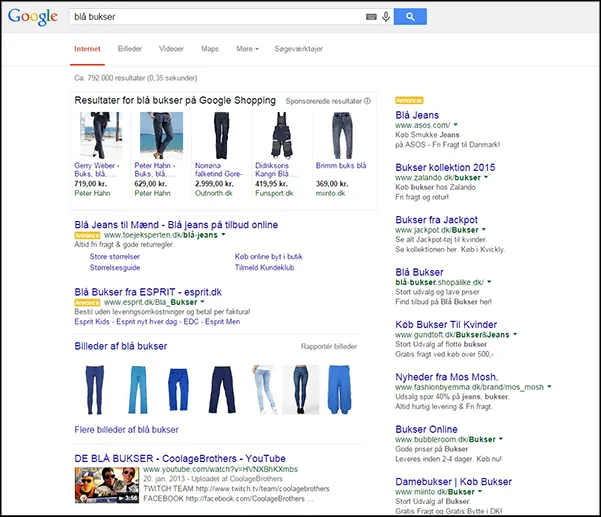Click Store størrelser sitelink
The width and height of the screenshot is (601, 517).
[x=115, y=256]
